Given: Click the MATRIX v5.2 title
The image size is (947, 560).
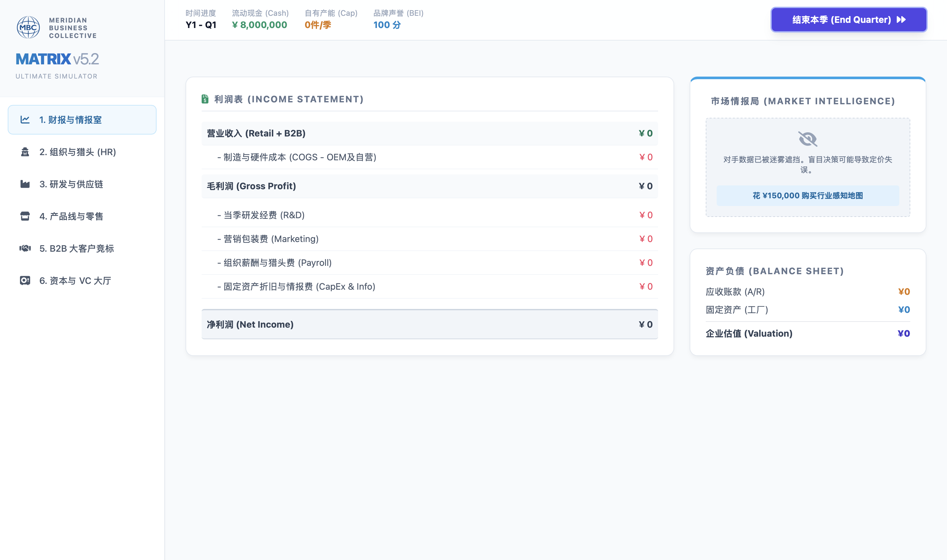Looking at the screenshot, I should pyautogui.click(x=57, y=59).
